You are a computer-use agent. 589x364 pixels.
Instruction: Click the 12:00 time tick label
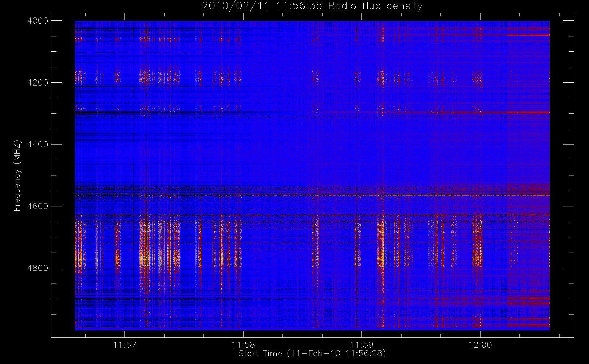click(x=480, y=345)
